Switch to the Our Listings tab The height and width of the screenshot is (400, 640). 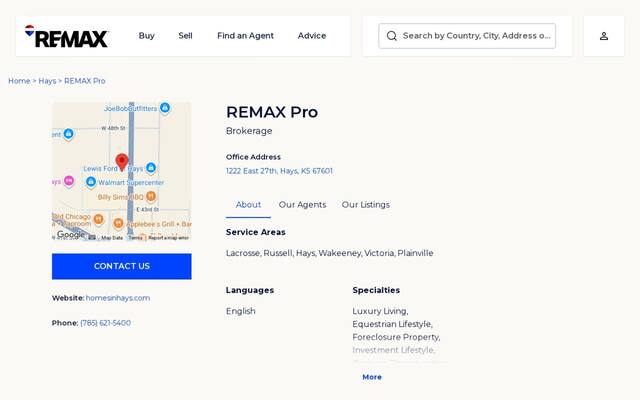pos(366,205)
